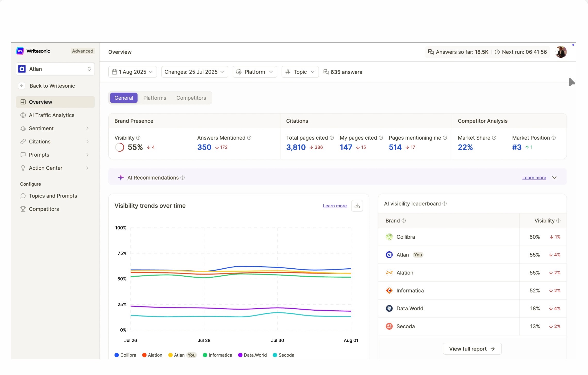
Task: Open the Topic filter dropdown
Action: tap(300, 72)
